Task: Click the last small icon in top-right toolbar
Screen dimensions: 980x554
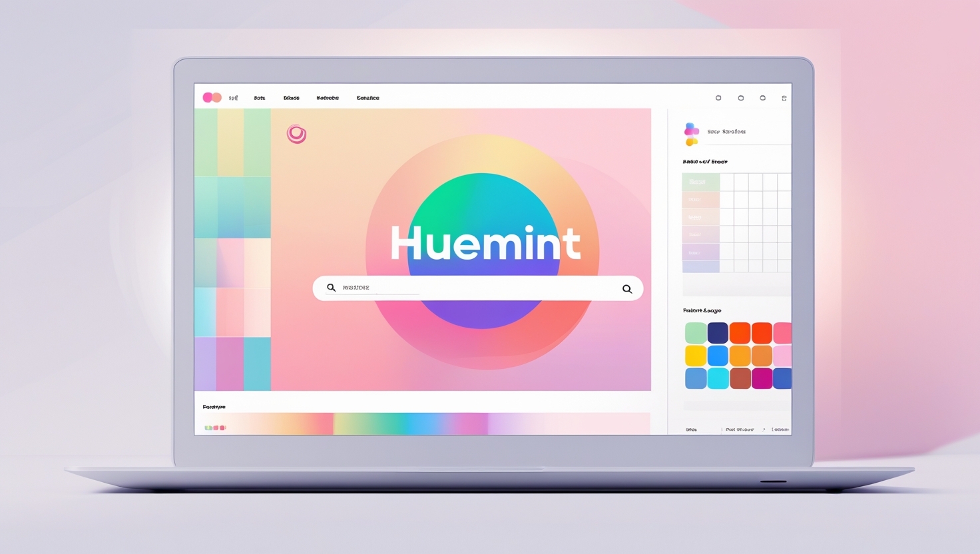Action: (784, 98)
